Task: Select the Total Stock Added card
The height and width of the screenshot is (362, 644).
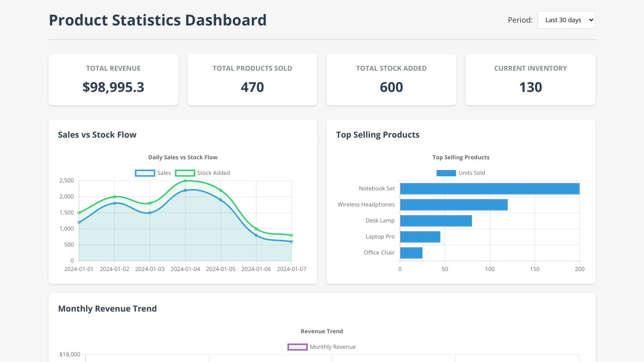Action: [x=391, y=80]
